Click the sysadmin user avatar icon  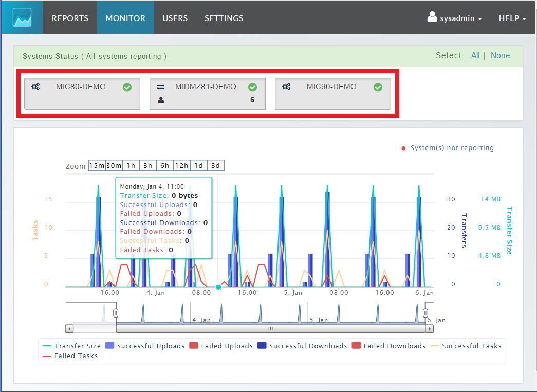(432, 17)
